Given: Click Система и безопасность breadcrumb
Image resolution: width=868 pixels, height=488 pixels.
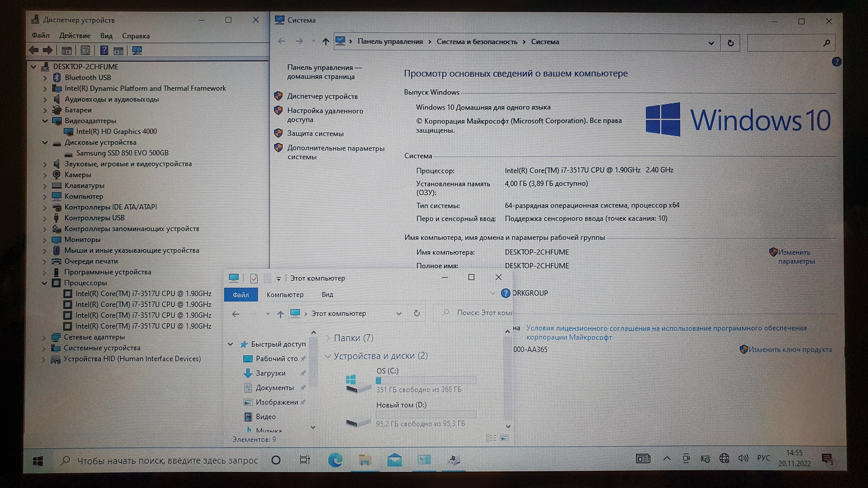Looking at the screenshot, I should pos(477,42).
